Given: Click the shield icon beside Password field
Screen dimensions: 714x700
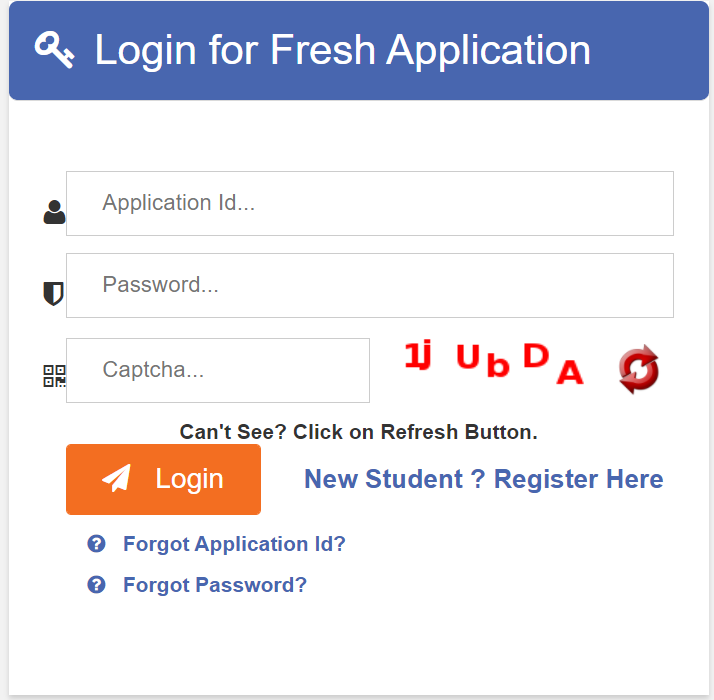Looking at the screenshot, I should point(53,294).
